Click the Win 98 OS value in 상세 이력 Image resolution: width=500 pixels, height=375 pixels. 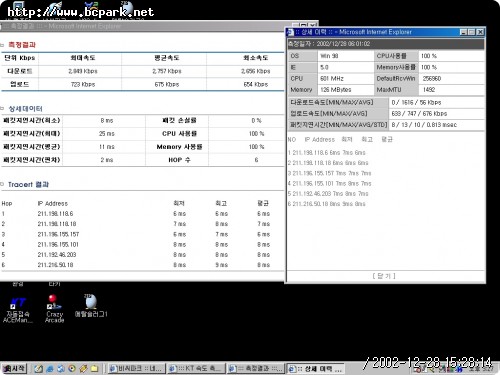[x=329, y=56]
